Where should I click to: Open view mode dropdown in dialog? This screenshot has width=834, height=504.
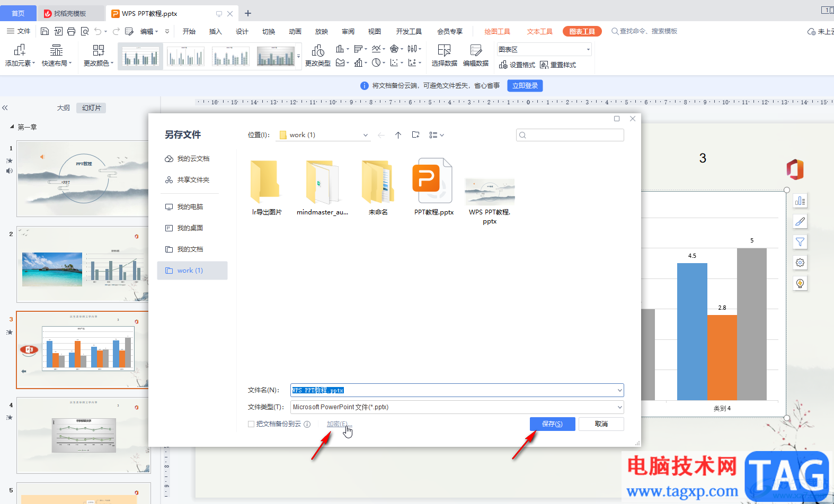click(x=437, y=135)
